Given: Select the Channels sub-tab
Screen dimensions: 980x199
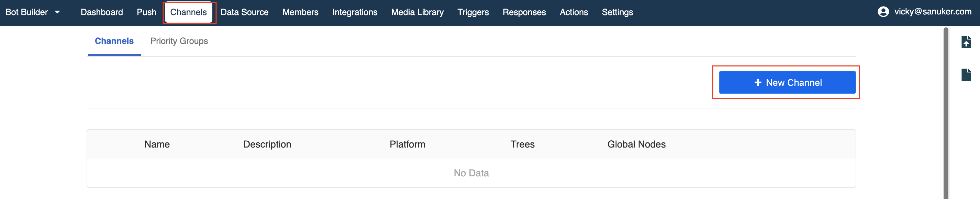Looking at the screenshot, I should [x=114, y=41].
